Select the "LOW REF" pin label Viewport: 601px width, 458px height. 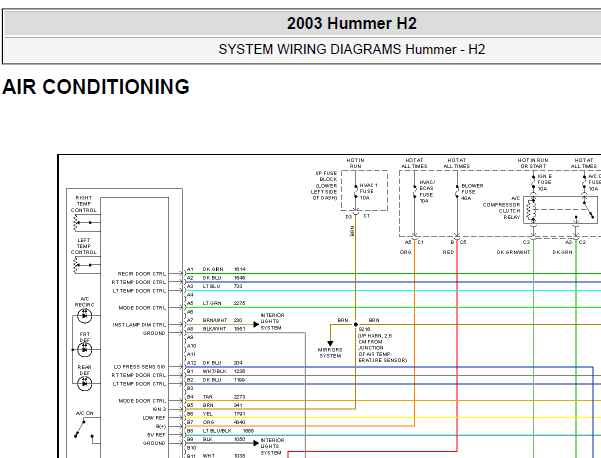(x=154, y=418)
